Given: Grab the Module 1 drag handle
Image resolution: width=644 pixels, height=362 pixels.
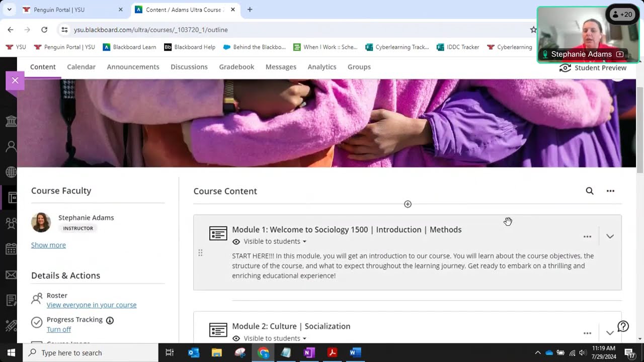Looking at the screenshot, I should 200,253.
